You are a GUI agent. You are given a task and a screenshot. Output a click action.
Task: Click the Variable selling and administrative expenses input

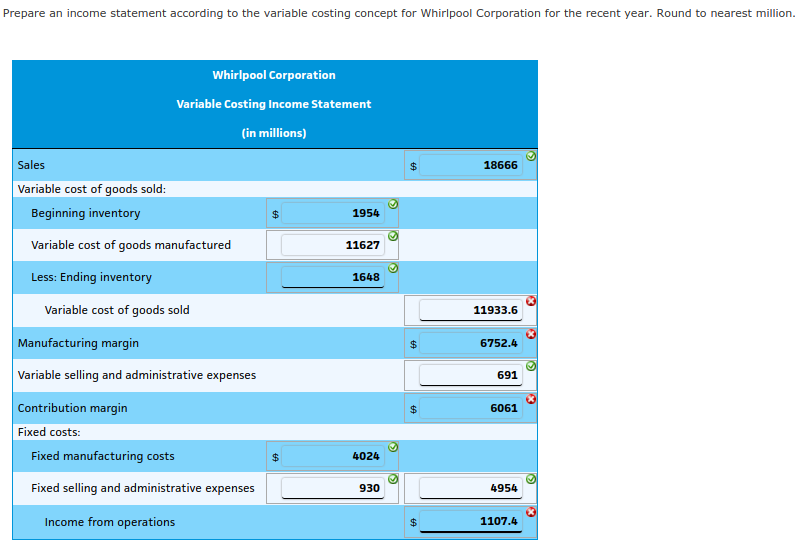(x=471, y=375)
